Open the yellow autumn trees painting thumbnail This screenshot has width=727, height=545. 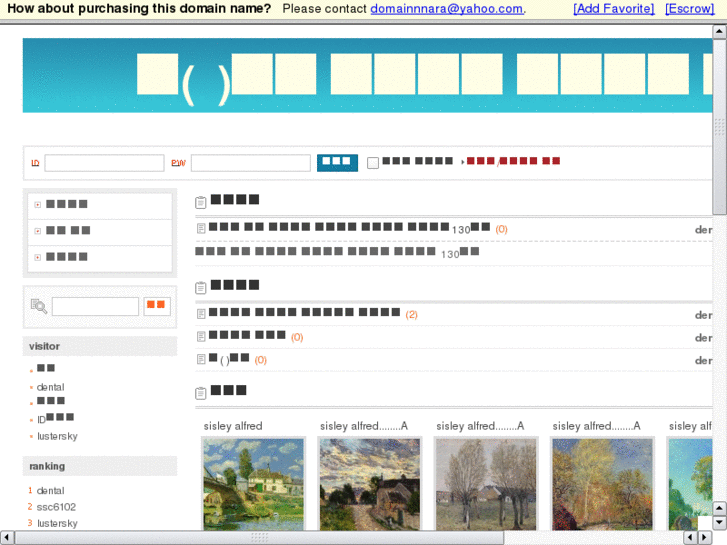point(603,484)
